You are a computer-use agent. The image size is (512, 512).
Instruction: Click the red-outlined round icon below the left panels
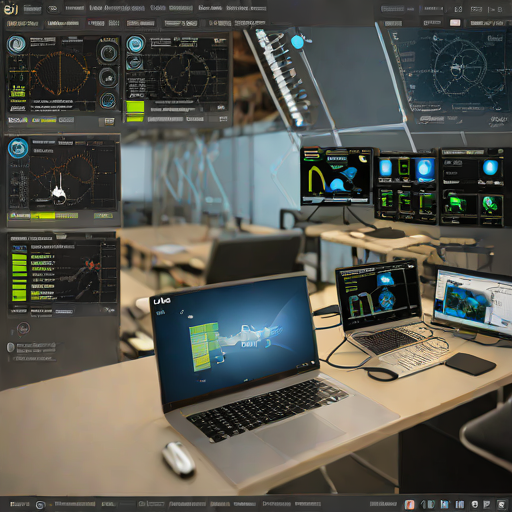[x=24, y=329]
